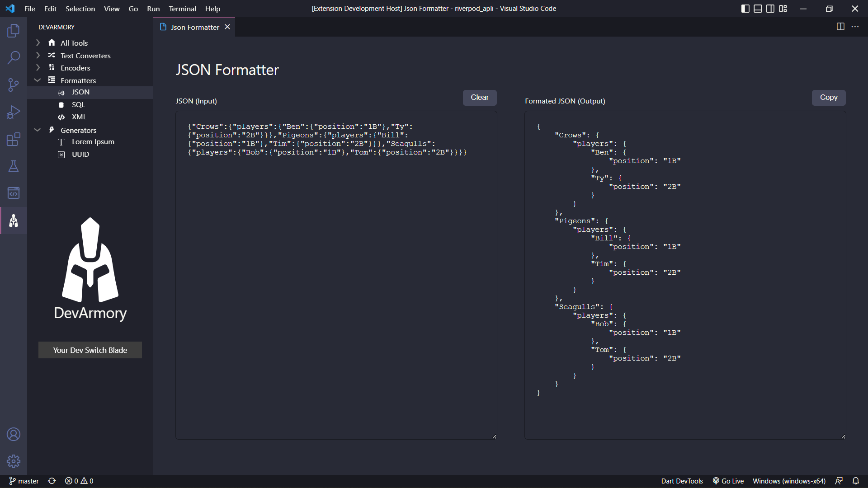Open the File menu
868x488 pixels.
(x=30, y=9)
